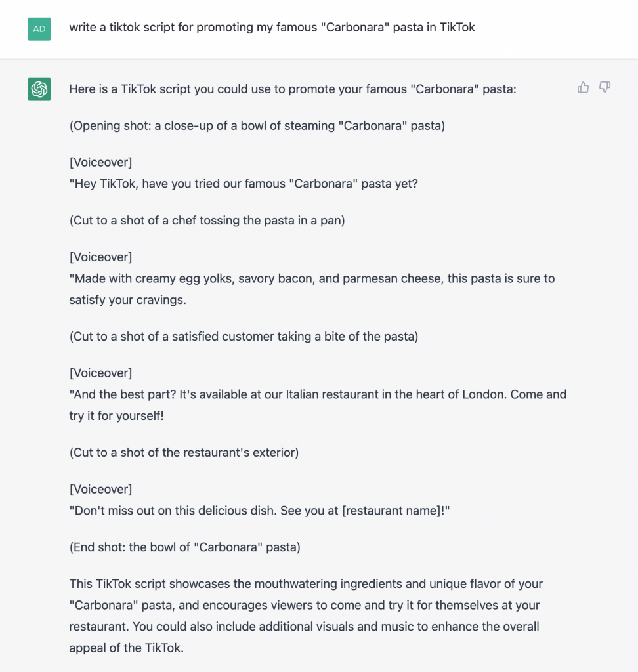Click the 'chef tossing the pasta' line
The image size is (638, 672).
tap(207, 220)
